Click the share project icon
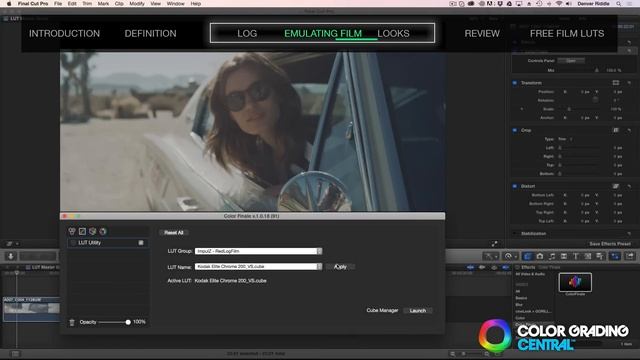 click(x=630, y=256)
